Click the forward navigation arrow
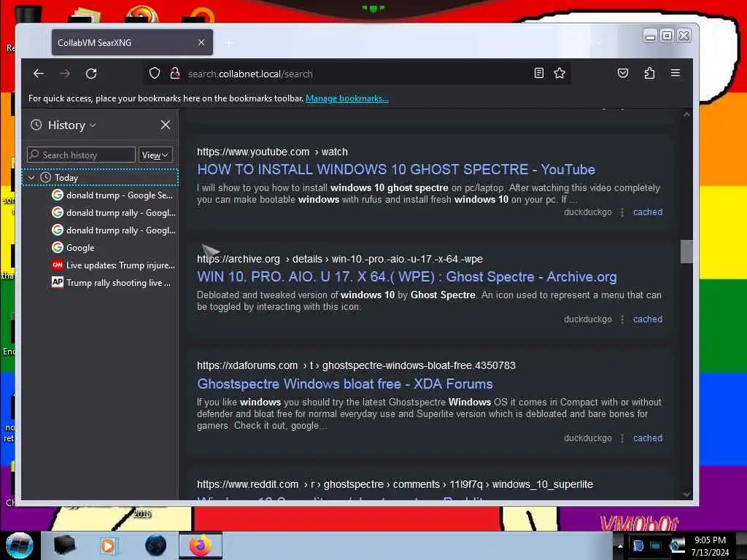Image resolution: width=747 pixels, height=560 pixels. tap(65, 74)
